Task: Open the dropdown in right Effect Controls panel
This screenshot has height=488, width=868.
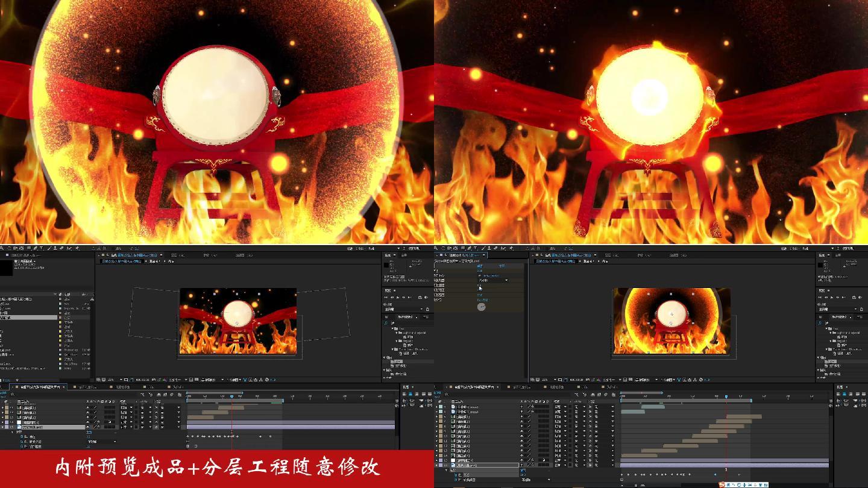Action: tap(492, 280)
